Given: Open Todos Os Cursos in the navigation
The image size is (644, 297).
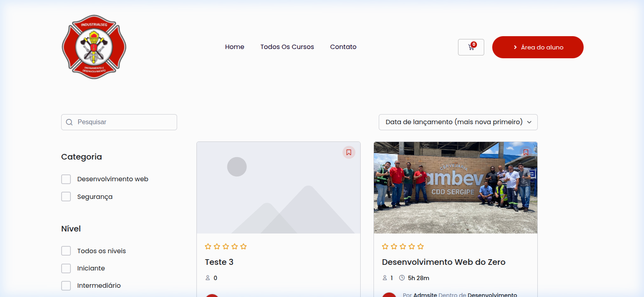Looking at the screenshot, I should click(287, 47).
